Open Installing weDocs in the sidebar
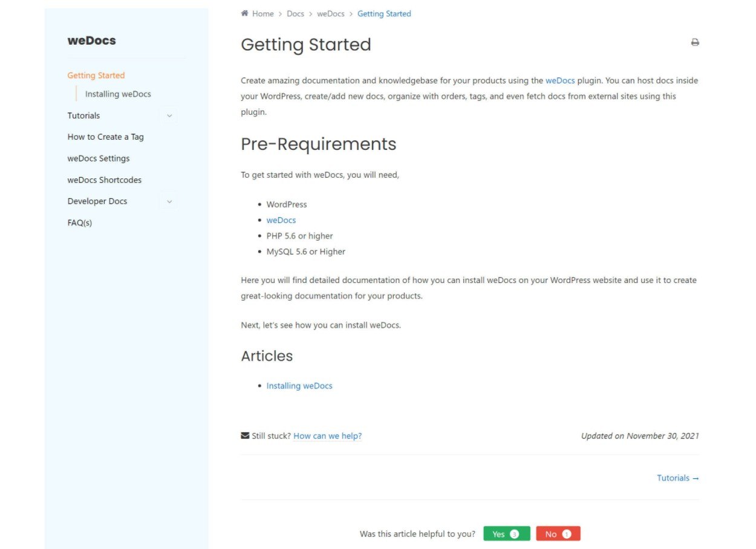The height and width of the screenshot is (549, 756). pyautogui.click(x=118, y=94)
